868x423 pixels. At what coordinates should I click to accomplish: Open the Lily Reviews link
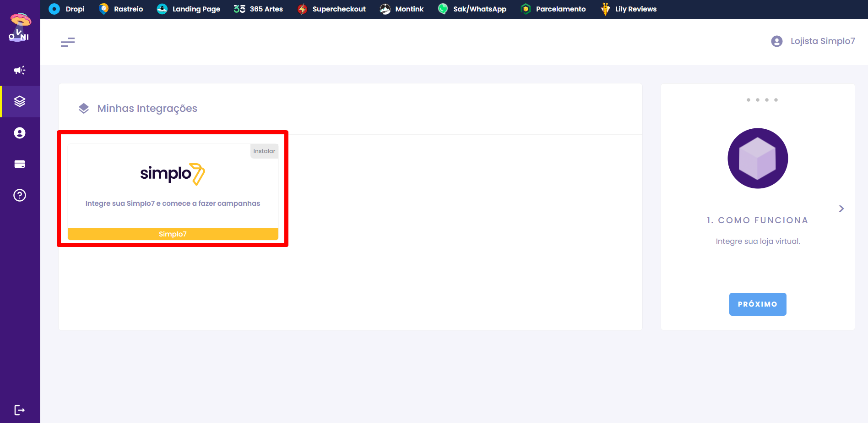coord(629,9)
